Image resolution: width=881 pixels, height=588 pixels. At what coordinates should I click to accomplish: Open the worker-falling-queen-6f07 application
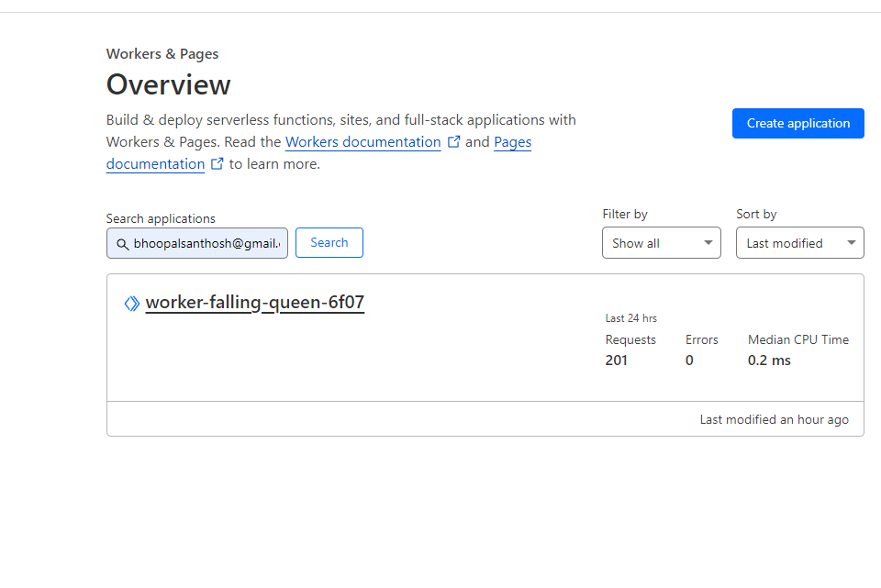(x=254, y=302)
